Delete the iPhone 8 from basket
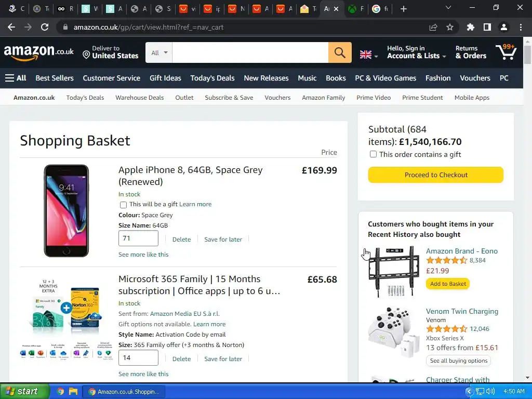Viewport: 532px width, 399px height. click(181, 239)
